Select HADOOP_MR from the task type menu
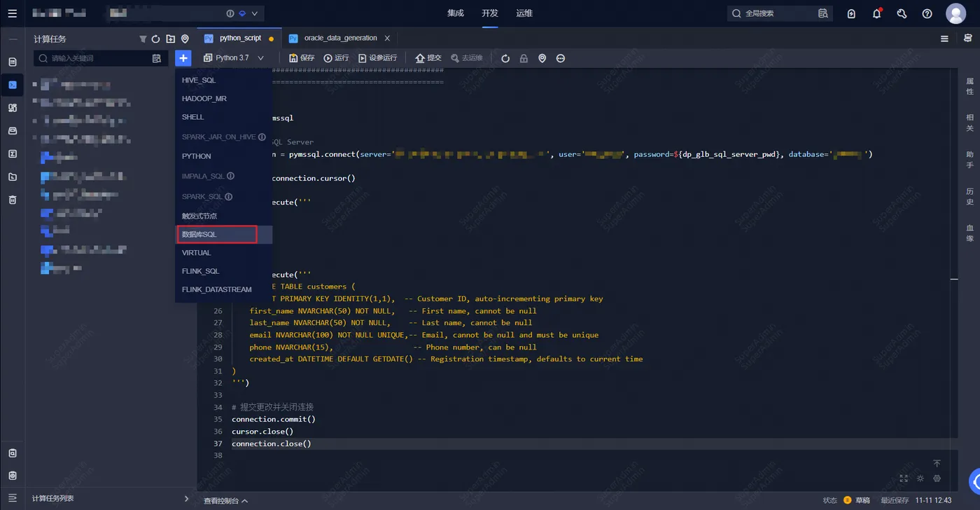The width and height of the screenshot is (980, 510). [223, 99]
